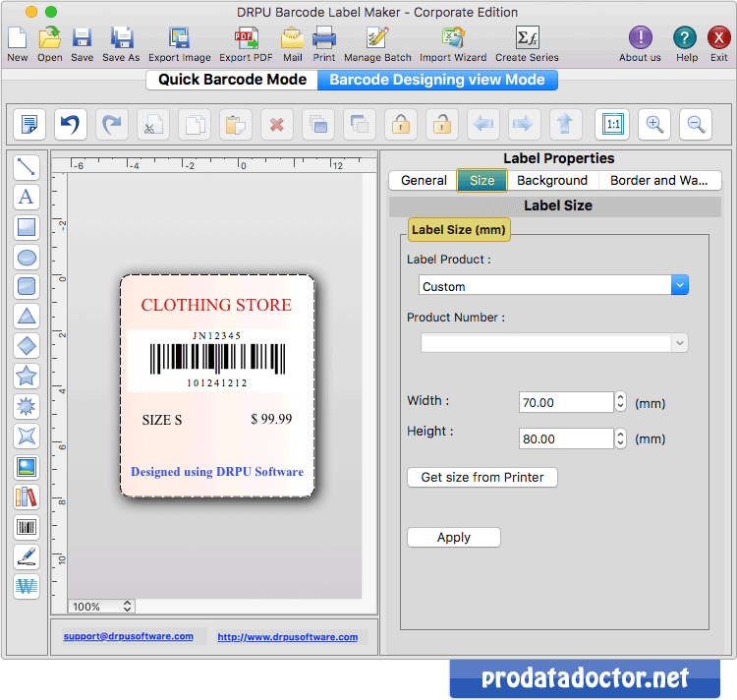
Task: Click the Lock object icon
Action: click(x=401, y=125)
